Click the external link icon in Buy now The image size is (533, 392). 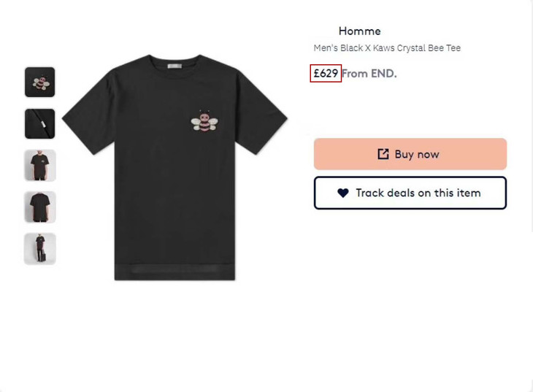pyautogui.click(x=383, y=154)
